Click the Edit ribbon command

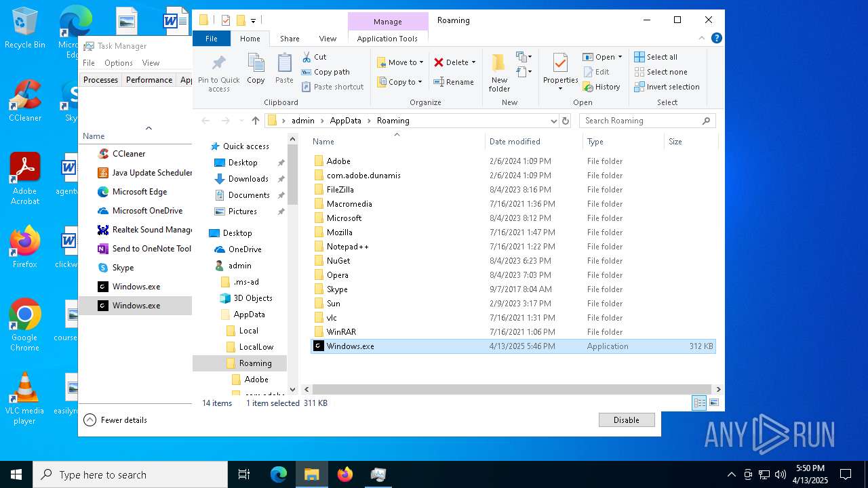[596, 72]
